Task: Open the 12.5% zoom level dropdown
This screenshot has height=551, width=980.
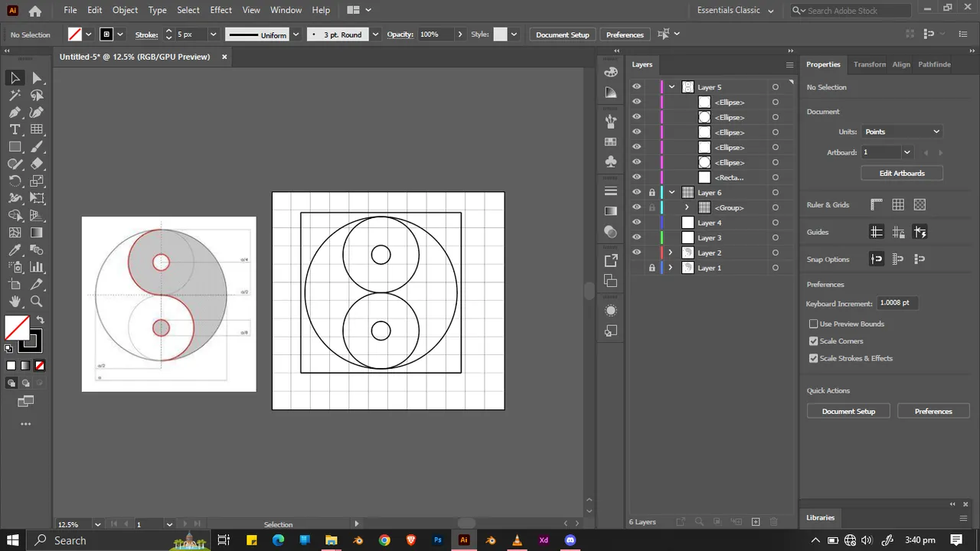Action: tap(98, 524)
